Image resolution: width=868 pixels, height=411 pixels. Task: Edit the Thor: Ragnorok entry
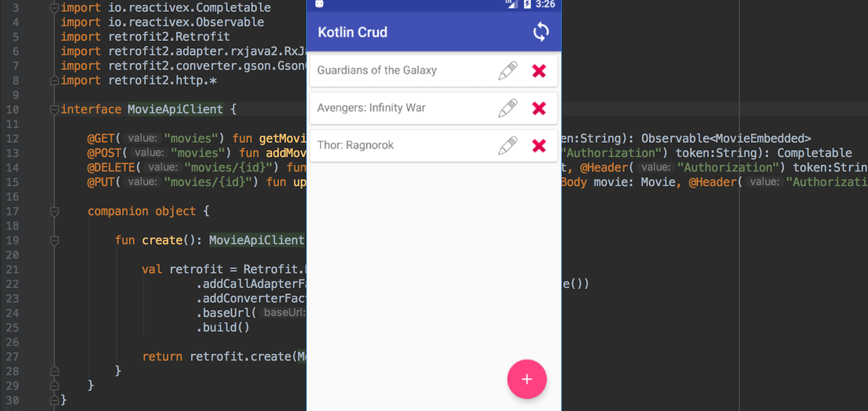(x=508, y=146)
